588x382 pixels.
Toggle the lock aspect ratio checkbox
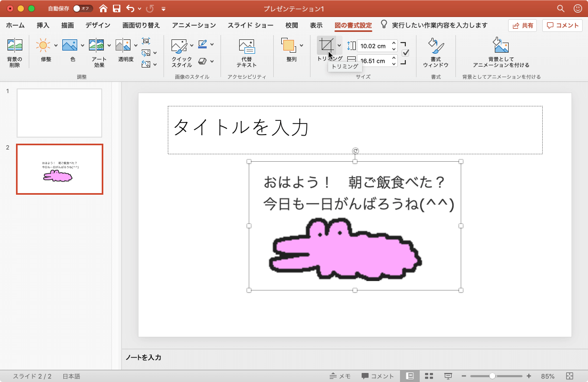click(x=405, y=53)
